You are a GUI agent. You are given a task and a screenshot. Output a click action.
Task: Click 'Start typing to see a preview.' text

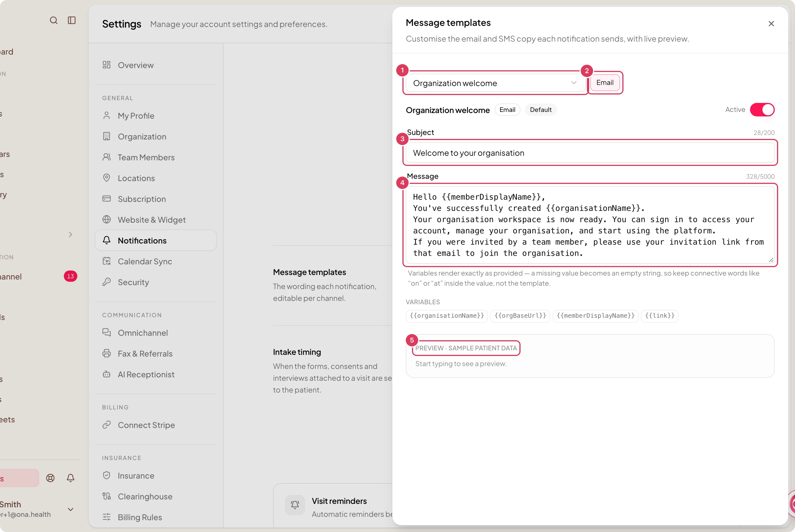pos(461,364)
